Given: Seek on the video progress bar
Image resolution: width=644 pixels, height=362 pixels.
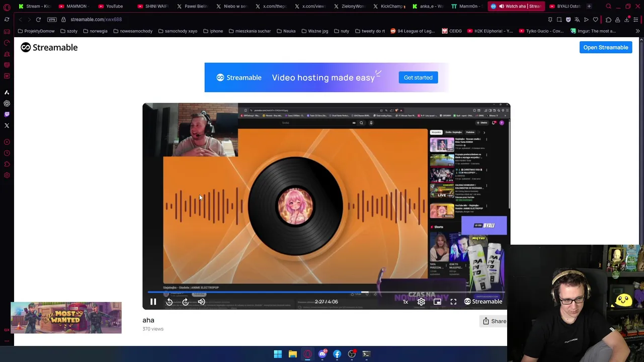Looking at the screenshot, I should coord(326,292).
